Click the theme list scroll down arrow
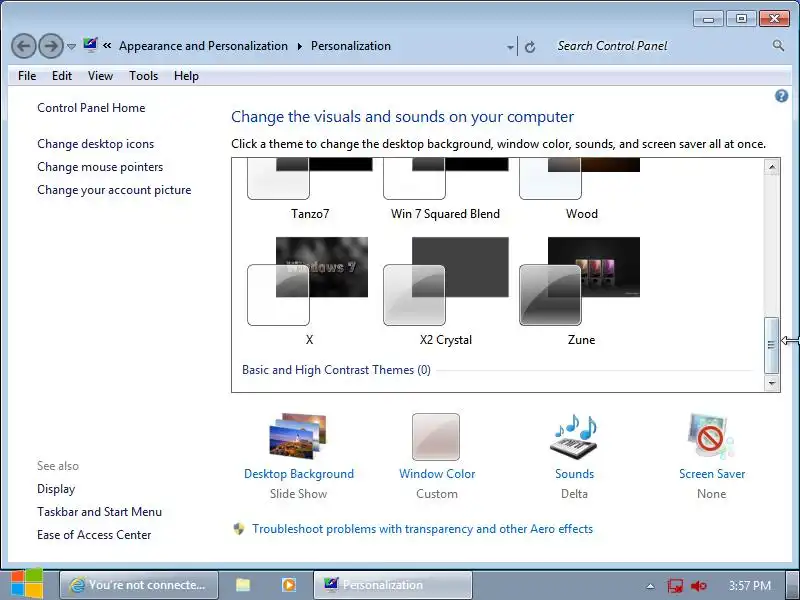The height and width of the screenshot is (600, 800). pos(772,383)
